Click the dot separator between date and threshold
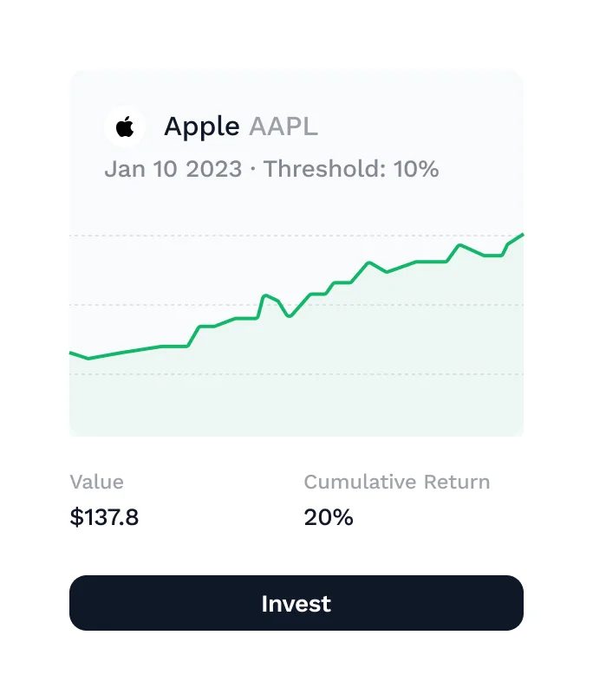The image size is (593, 700). click(x=252, y=169)
